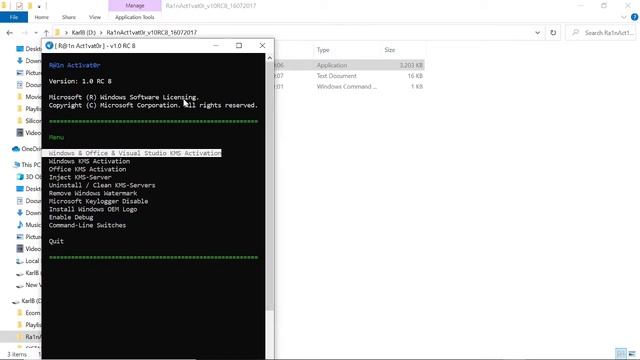Go up one folder level
The height and width of the screenshot is (360, 640).
point(46,33)
